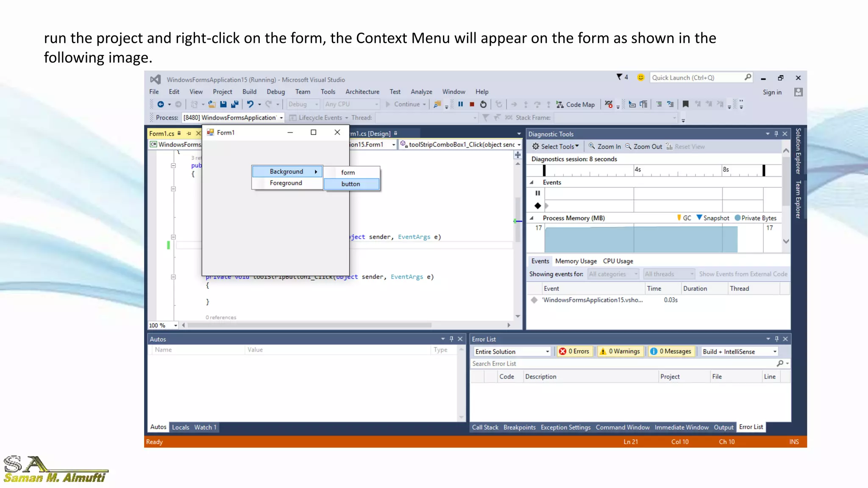Open the Entire Solution scope dropdown
Viewport: 868px width, 488px height.
tap(547, 352)
